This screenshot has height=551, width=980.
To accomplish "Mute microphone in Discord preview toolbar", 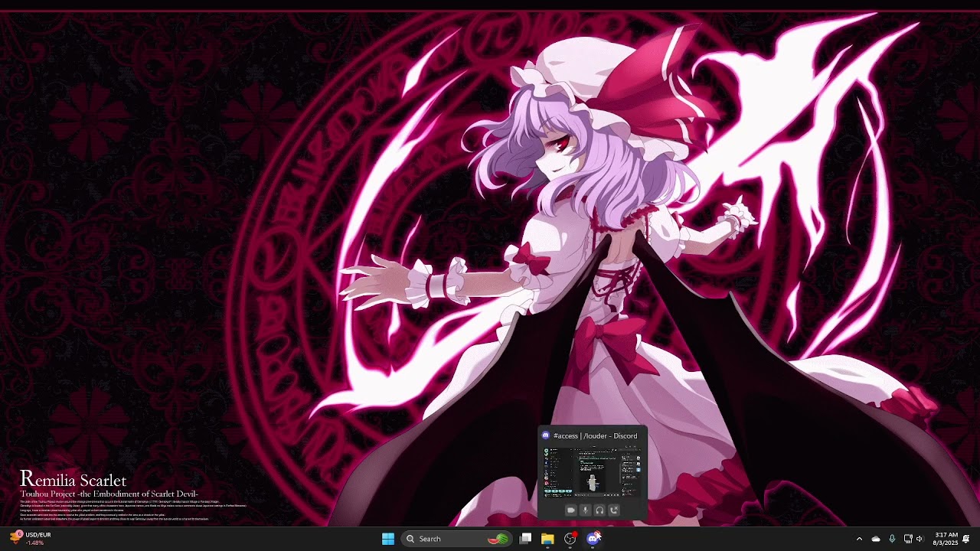I will 585,510.
